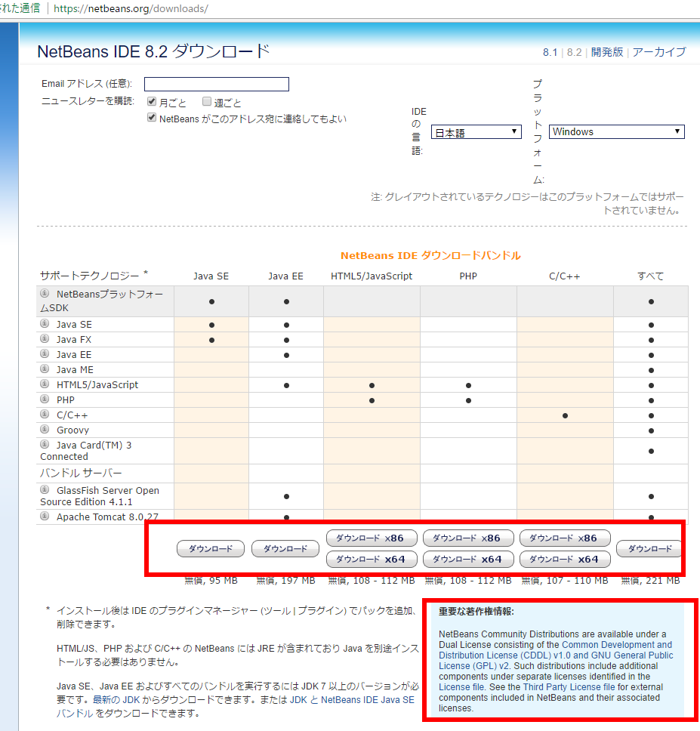700x731 pixels.
Task: Enable the 週ごと newsletter checkbox
Action: (206, 102)
